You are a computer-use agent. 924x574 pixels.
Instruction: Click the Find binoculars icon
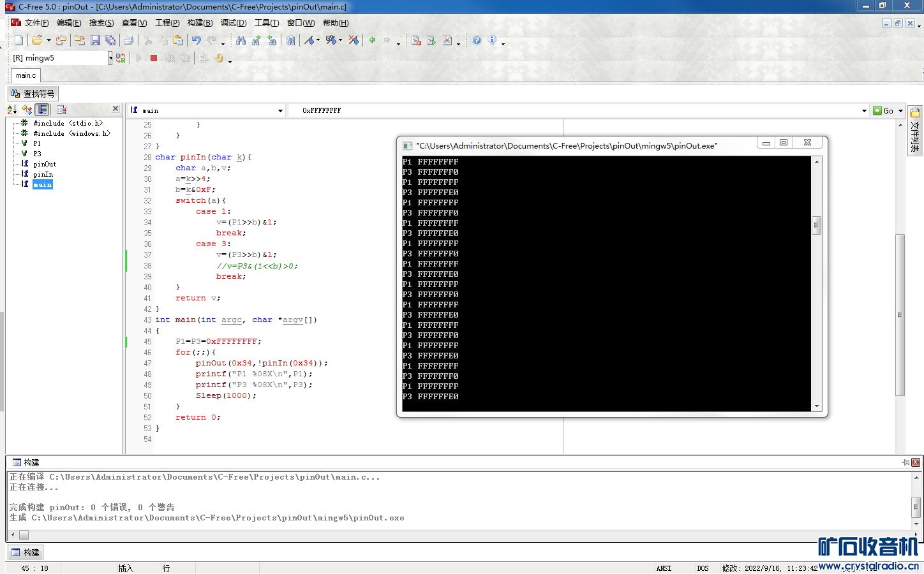pyautogui.click(x=241, y=40)
